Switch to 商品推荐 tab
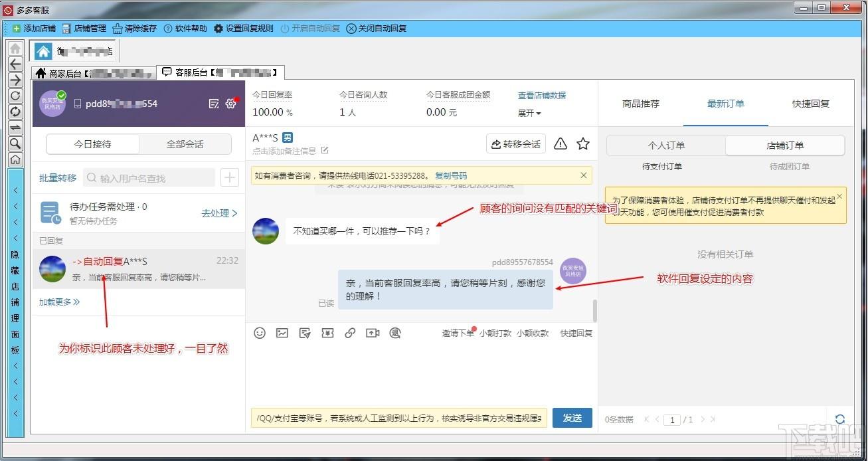The width and height of the screenshot is (868, 461). [641, 104]
